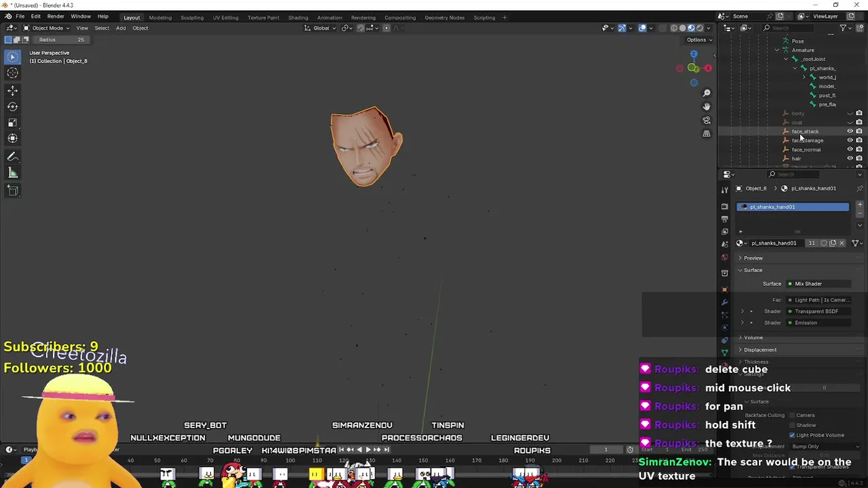
Task: Open the outliner filter dropdown
Action: [845, 28]
